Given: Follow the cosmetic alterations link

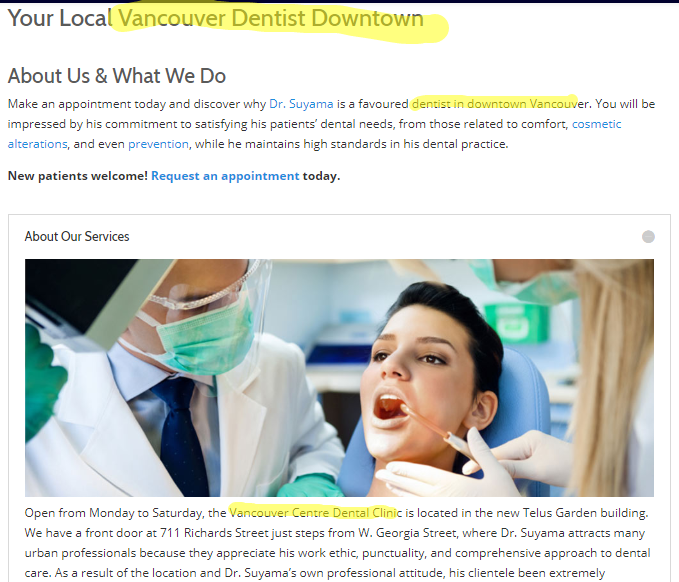Looking at the screenshot, I should point(596,124).
